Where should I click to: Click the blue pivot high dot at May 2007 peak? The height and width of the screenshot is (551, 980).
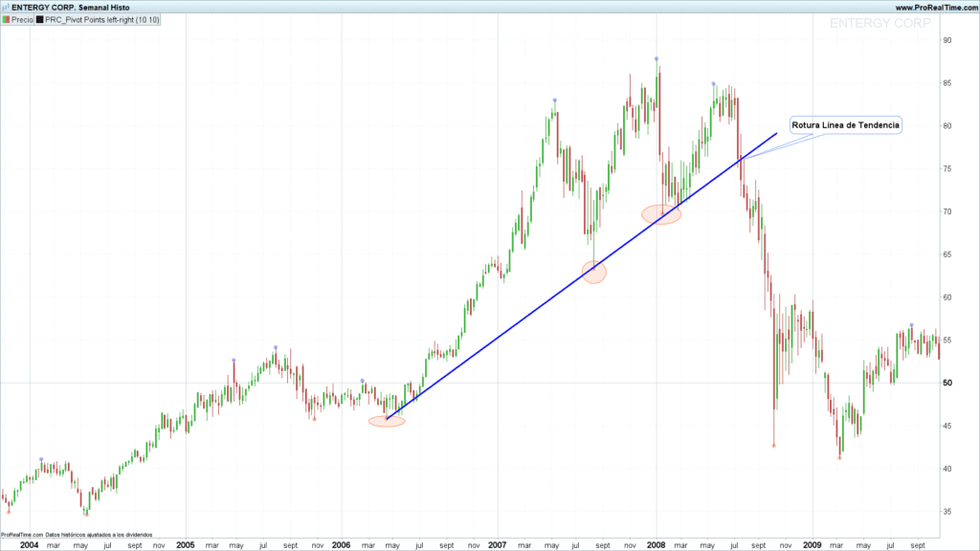(554, 99)
